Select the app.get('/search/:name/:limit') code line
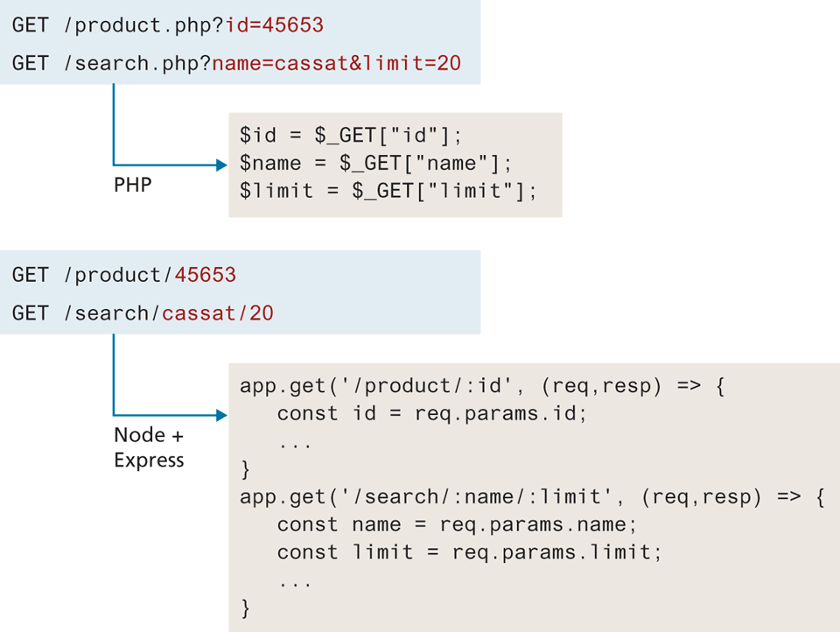Viewport: 840px width, 632px height. tap(532, 497)
